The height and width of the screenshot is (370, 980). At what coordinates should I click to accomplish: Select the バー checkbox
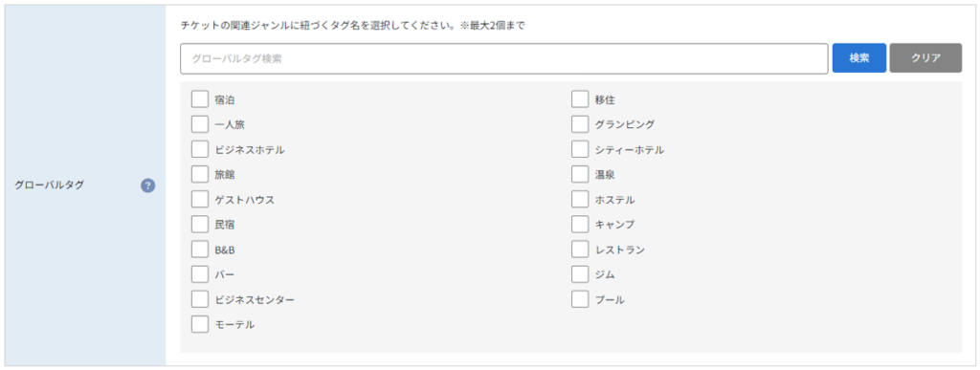[199, 273]
